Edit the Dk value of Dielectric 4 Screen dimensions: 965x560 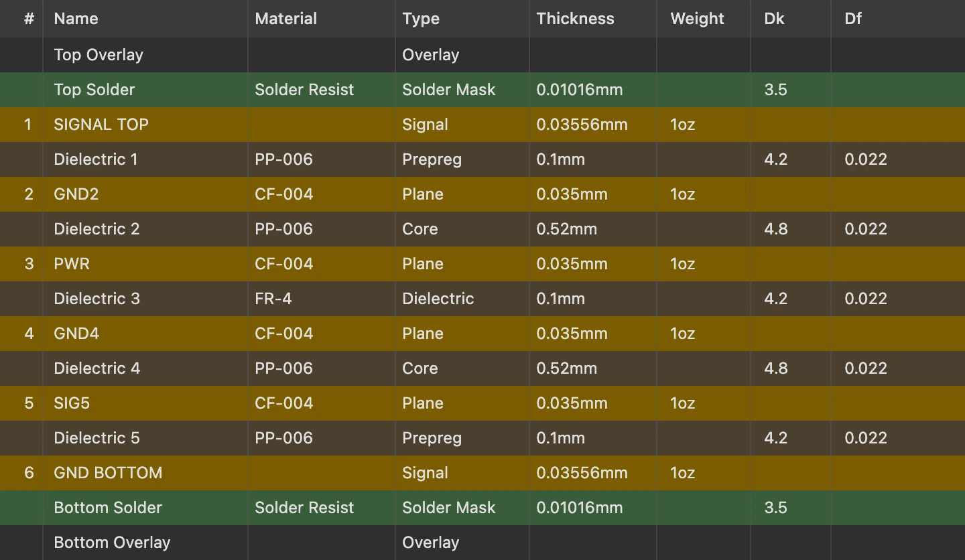coord(776,368)
